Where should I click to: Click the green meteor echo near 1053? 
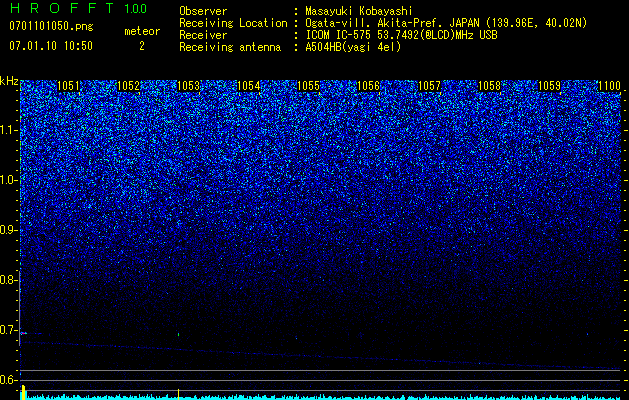179,334
